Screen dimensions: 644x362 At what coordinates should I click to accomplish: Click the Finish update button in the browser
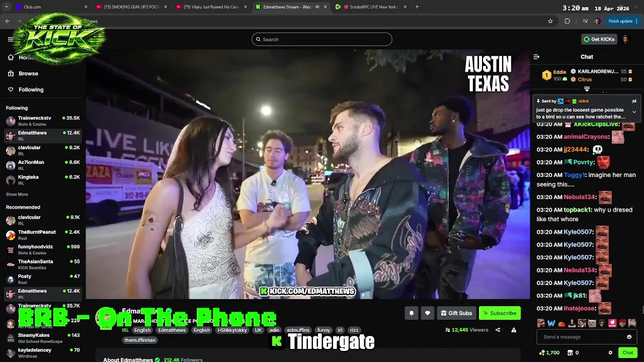[x=623, y=21]
